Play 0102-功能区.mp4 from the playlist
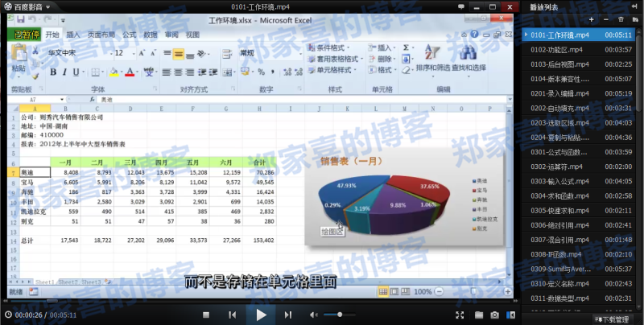The image size is (644, 325). tap(580, 50)
